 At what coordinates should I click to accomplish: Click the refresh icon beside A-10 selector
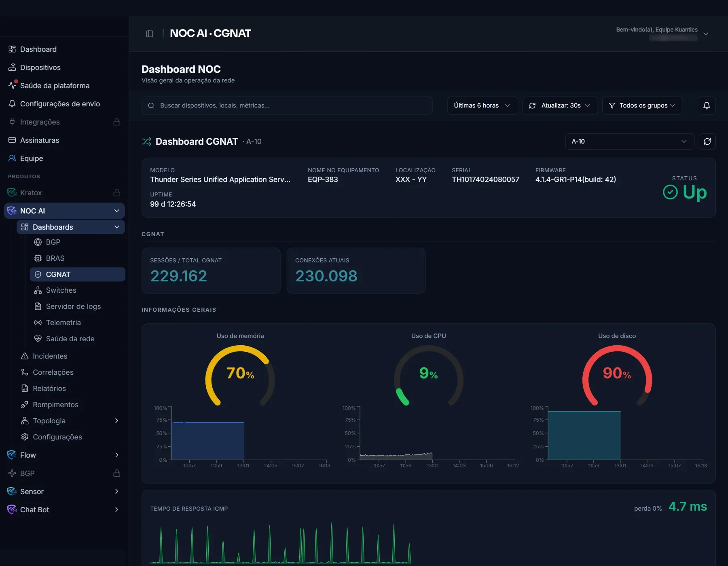[707, 141]
